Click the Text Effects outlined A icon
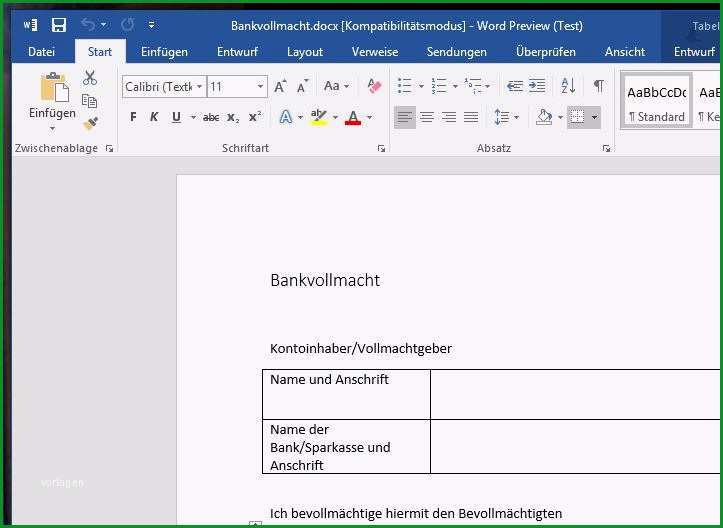This screenshot has height=528, width=723. tap(286, 117)
